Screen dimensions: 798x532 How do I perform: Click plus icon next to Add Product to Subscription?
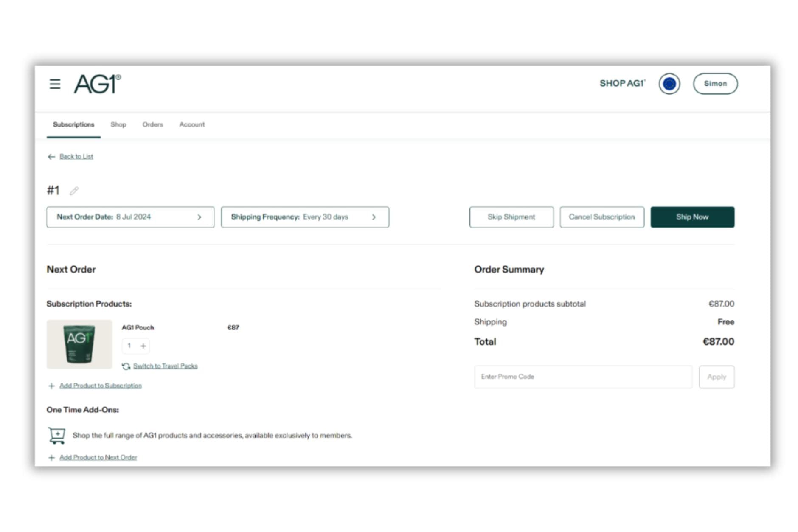(51, 386)
